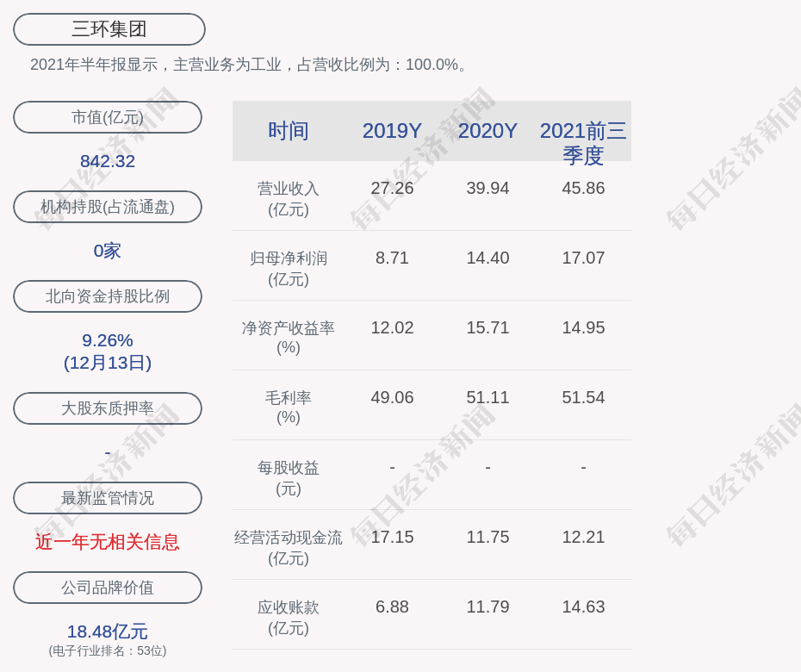Click the 2021前三季度 column header

coord(583,143)
